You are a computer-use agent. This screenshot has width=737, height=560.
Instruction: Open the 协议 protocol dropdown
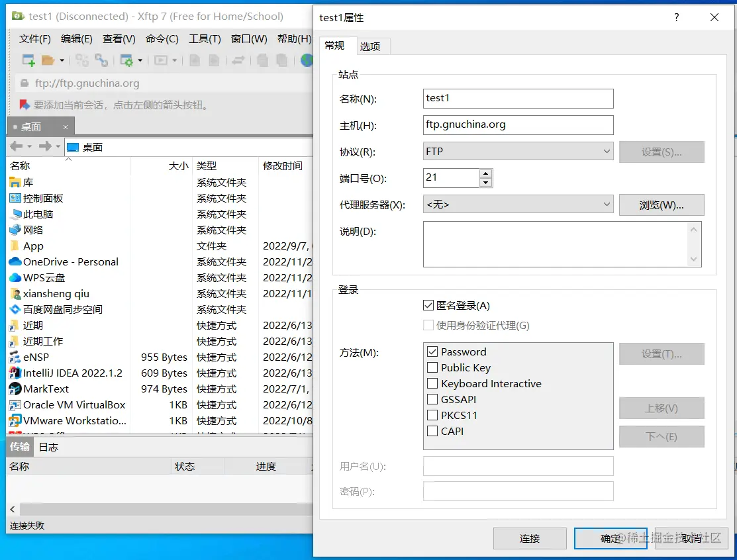[x=607, y=151]
